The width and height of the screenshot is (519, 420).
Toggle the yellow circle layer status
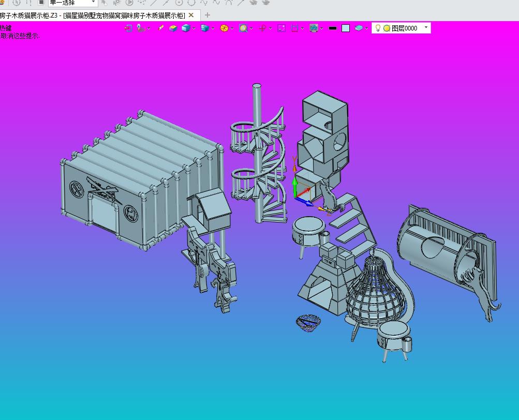click(387, 28)
